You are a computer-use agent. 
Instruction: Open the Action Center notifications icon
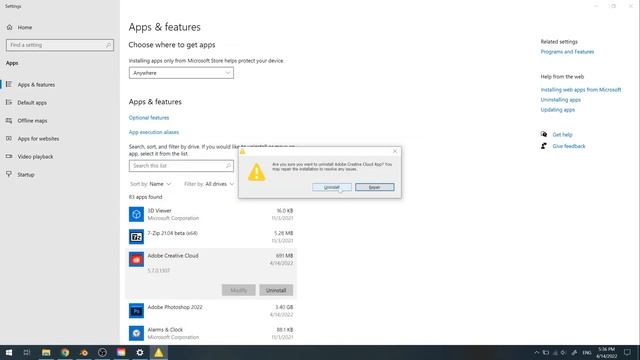[627, 352]
